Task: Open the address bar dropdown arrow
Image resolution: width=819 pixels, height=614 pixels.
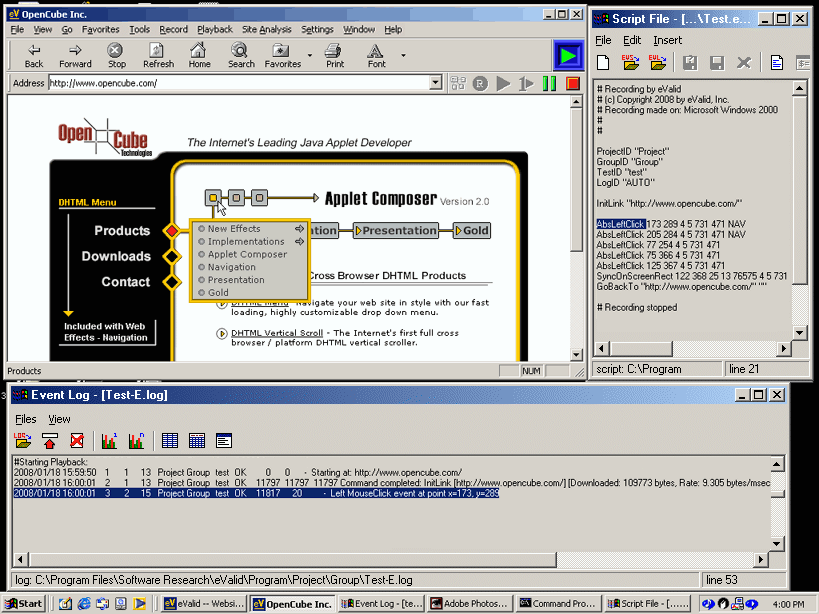Action: (x=435, y=83)
